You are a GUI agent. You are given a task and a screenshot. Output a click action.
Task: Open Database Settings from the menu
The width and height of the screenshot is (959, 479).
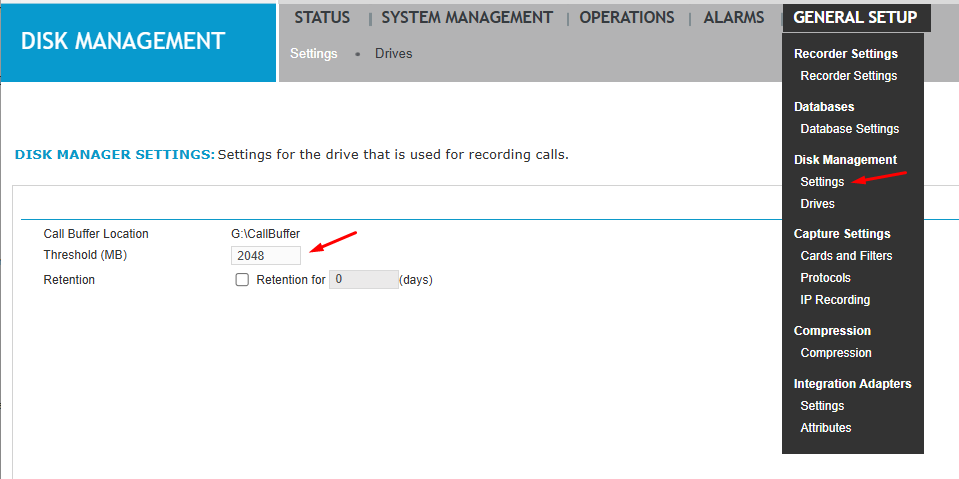(x=849, y=129)
